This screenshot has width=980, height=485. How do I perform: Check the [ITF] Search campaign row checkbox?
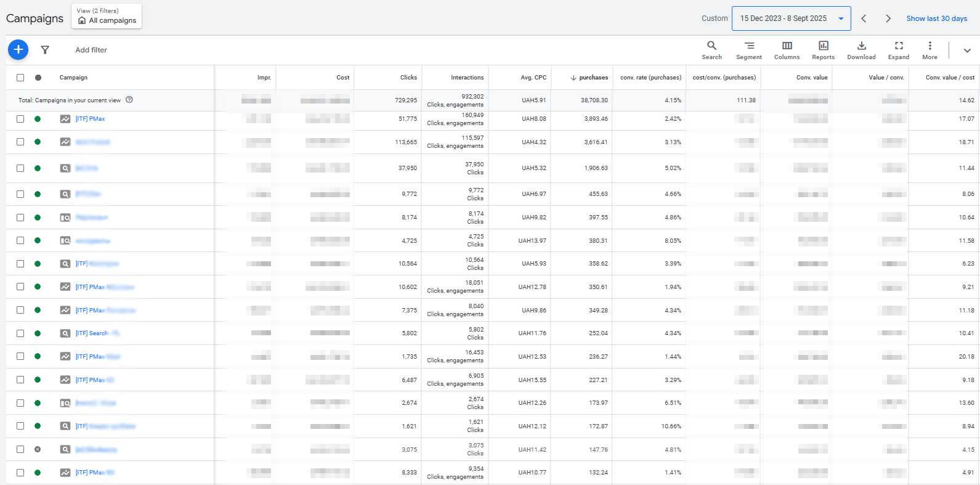click(20, 333)
